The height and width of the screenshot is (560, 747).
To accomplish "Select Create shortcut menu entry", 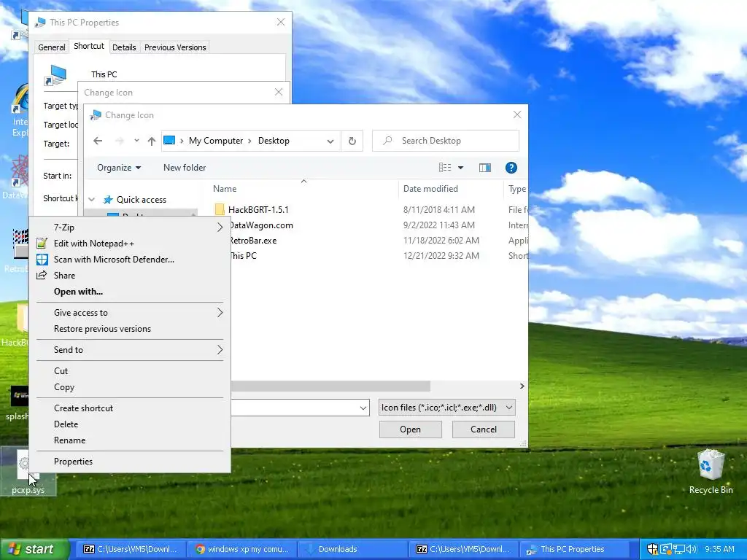I will tap(130, 408).
